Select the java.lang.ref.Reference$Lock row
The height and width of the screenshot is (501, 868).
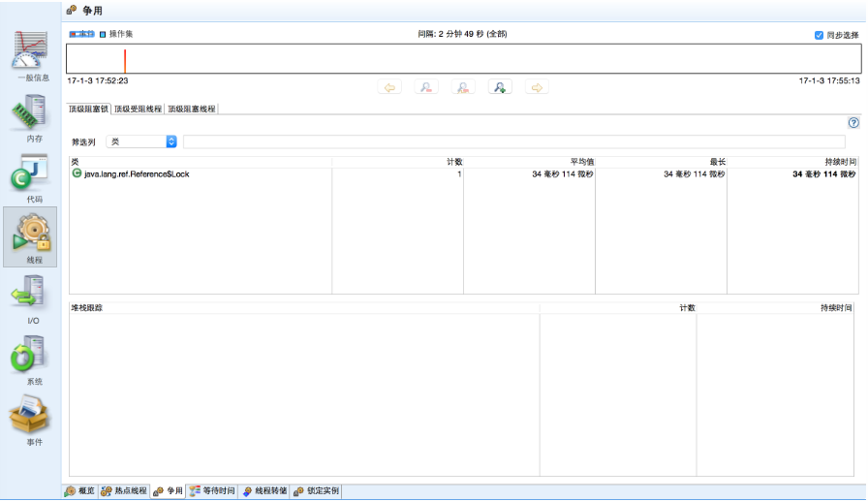[464, 173]
